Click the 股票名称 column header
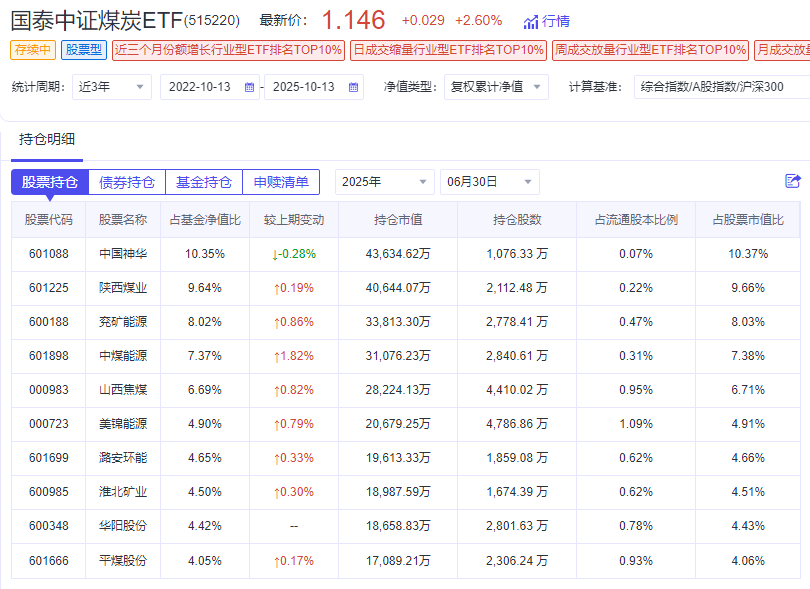The height and width of the screenshot is (589, 810). coord(123,220)
